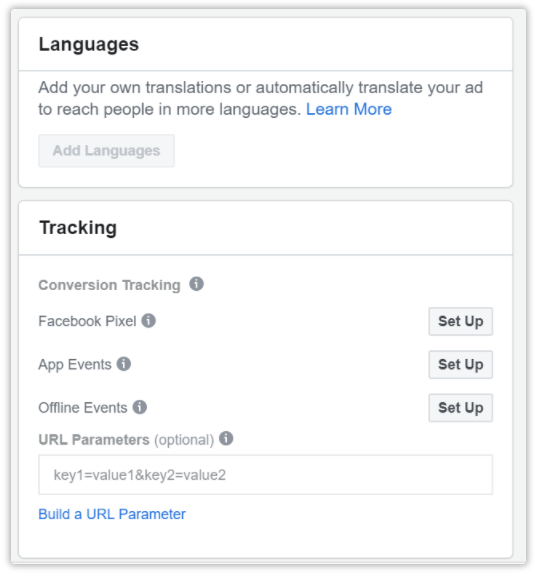The width and height of the screenshot is (535, 577).
Task: Select the Conversion Tracking label
Action: [110, 285]
